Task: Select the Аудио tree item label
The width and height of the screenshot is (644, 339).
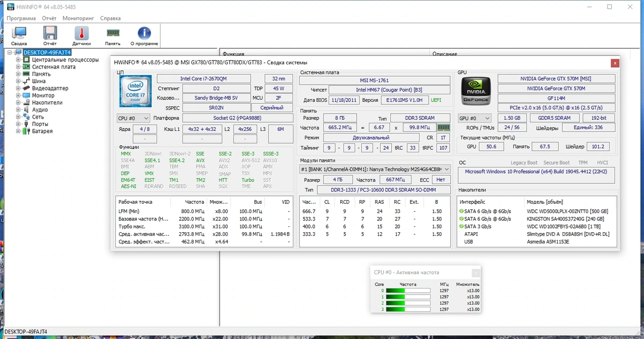Action: point(40,109)
